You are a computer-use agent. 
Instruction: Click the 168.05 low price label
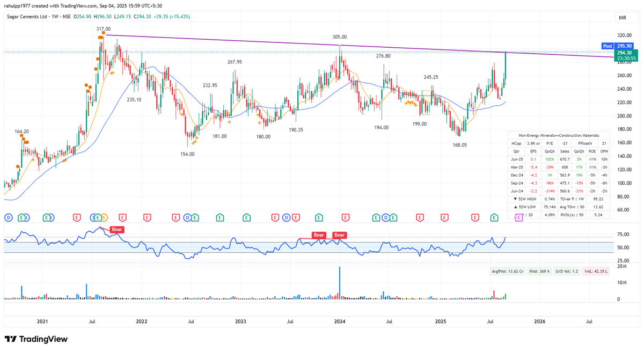point(459,144)
